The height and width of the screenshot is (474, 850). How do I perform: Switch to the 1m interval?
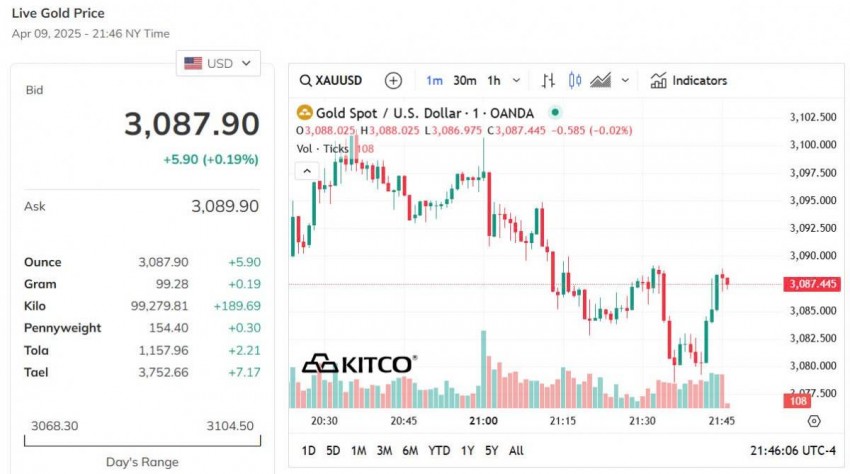point(434,80)
